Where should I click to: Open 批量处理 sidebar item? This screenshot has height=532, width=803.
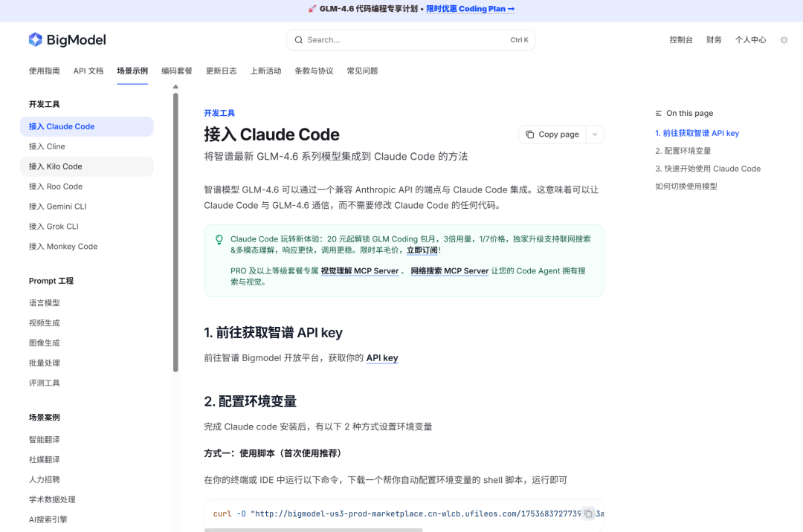(x=86, y=363)
